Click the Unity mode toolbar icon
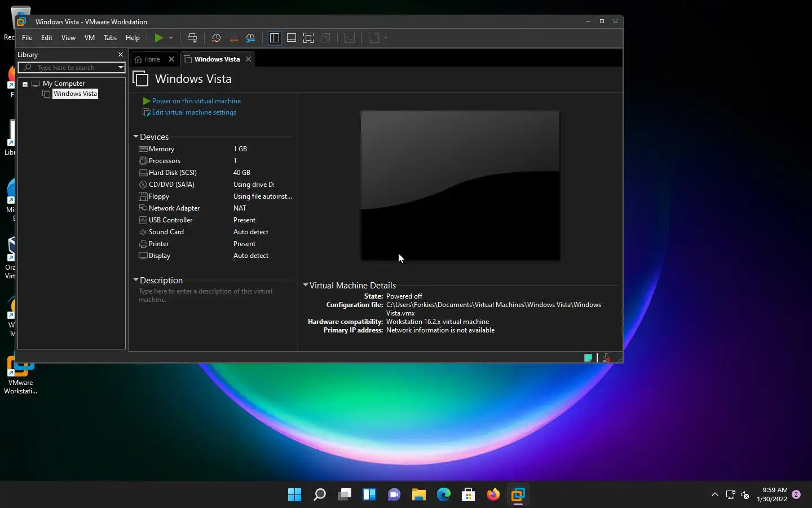 (x=325, y=38)
